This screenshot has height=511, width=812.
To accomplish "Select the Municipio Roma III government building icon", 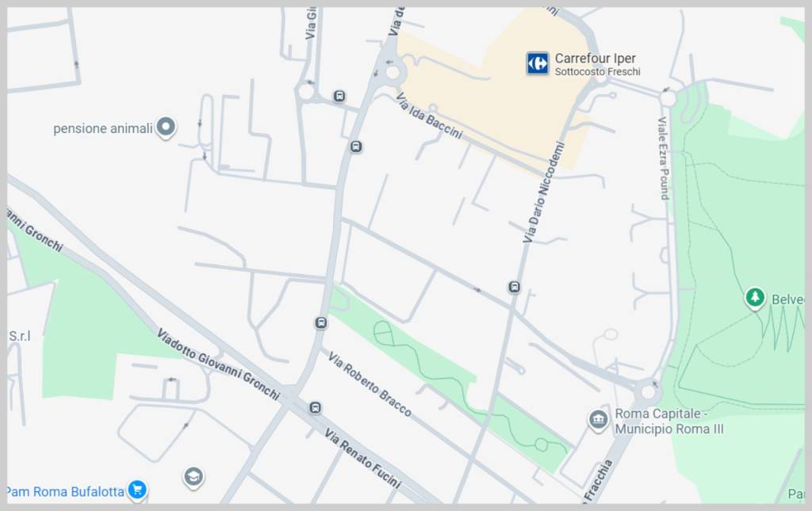I will (598, 419).
